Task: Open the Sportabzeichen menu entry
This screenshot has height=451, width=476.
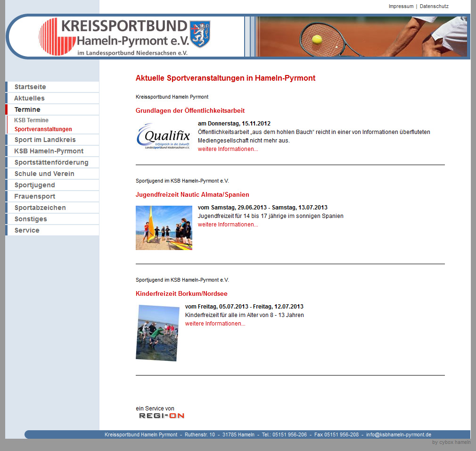Action: click(x=40, y=208)
